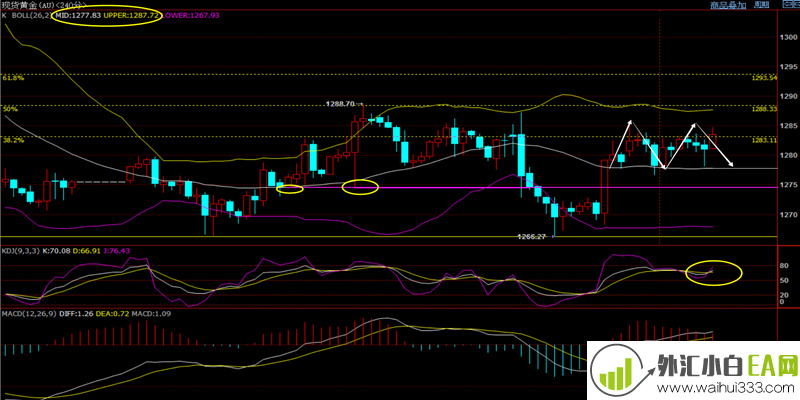Viewport: 800px width, 400px height.
Task: Click the KDJ(9,3,3) indicator label
Action: click(x=19, y=251)
